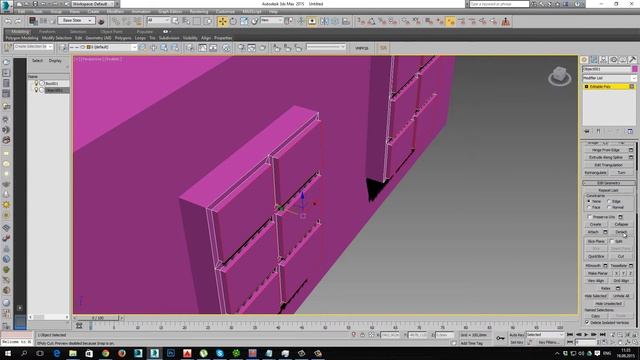Open the Populate ribbon tab

click(144, 31)
